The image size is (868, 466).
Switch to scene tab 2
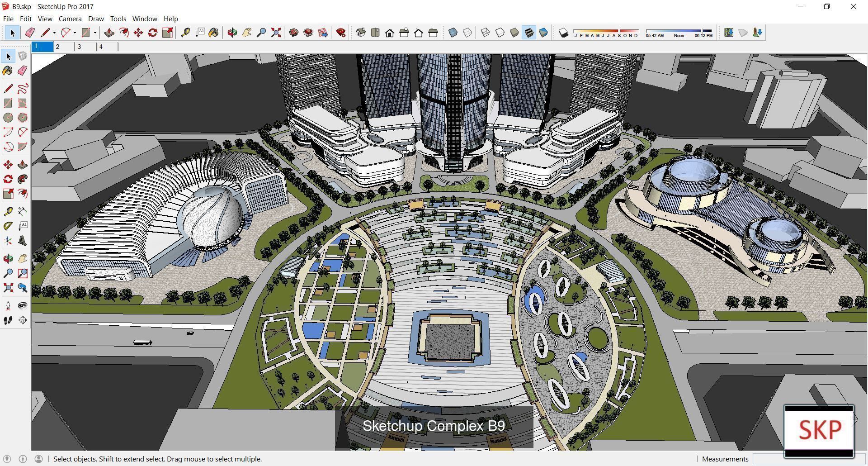pyautogui.click(x=64, y=47)
